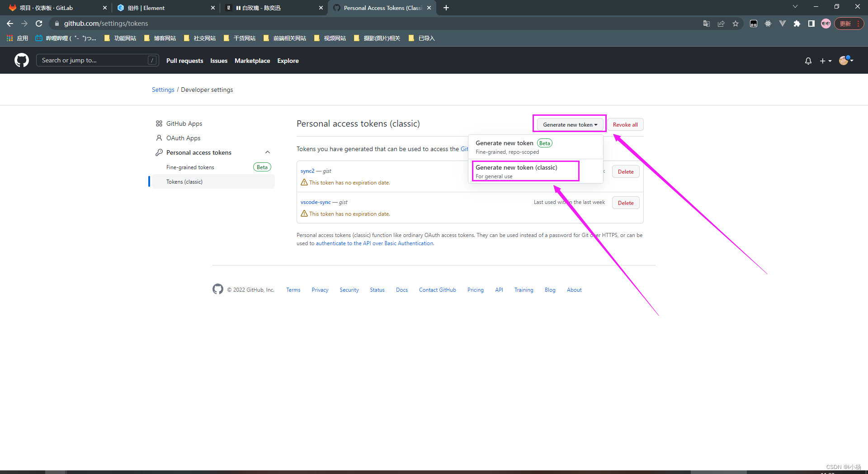Click the browser back arrow
The width and height of the screenshot is (868, 474).
[10, 24]
